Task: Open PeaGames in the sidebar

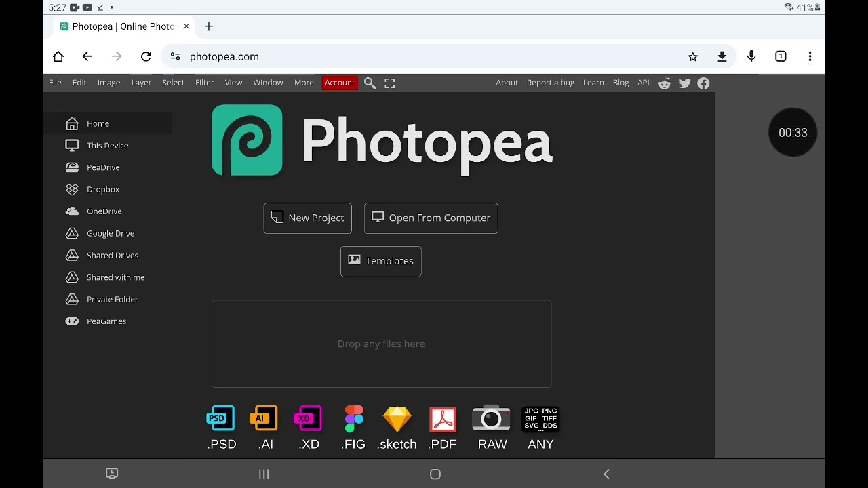Action: coord(108,321)
